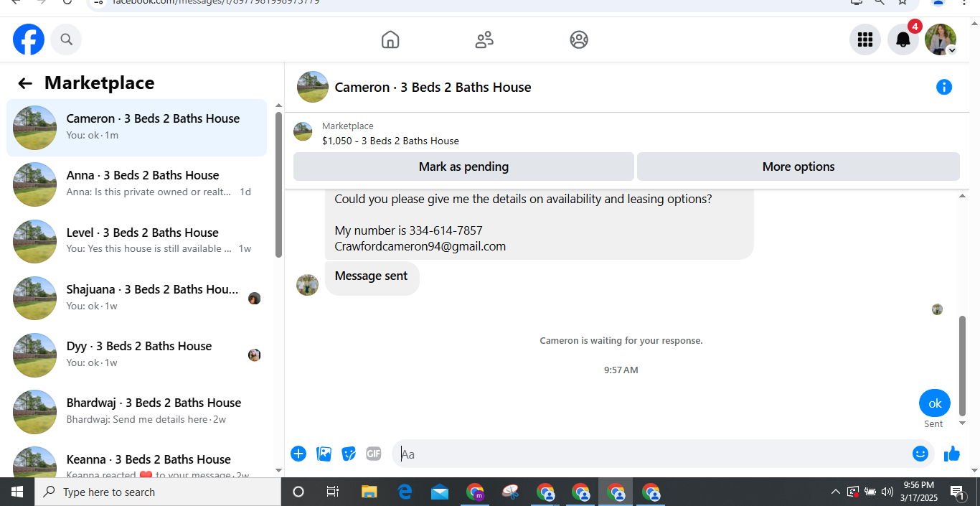Screen dimensions: 980x506
Task: Select the Bhardwaj conversation
Action: [137, 412]
